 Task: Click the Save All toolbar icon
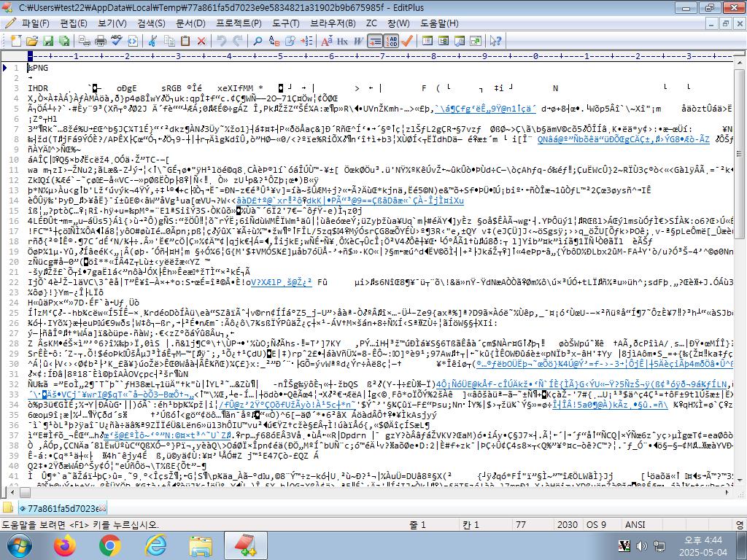tap(64, 41)
